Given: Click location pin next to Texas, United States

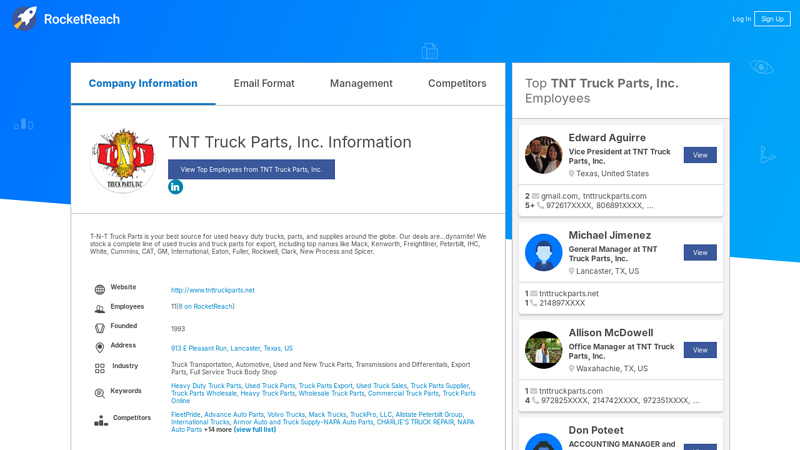Looking at the screenshot, I should tap(571, 173).
